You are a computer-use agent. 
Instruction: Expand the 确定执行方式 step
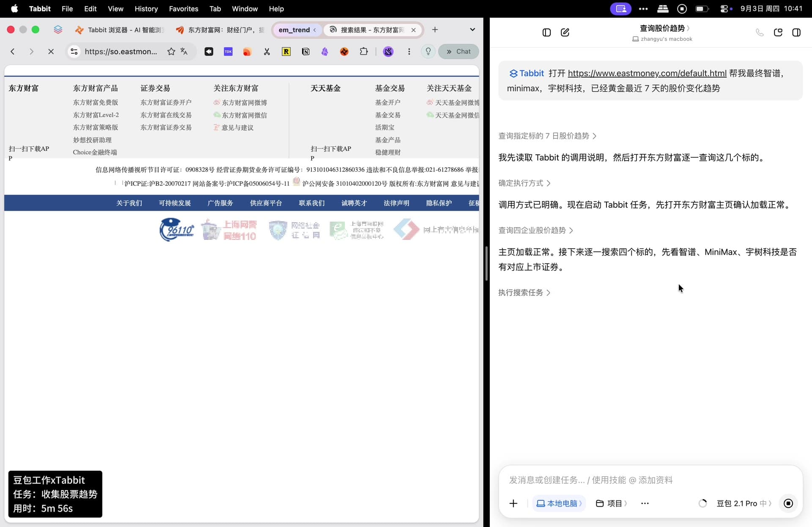[x=524, y=183]
